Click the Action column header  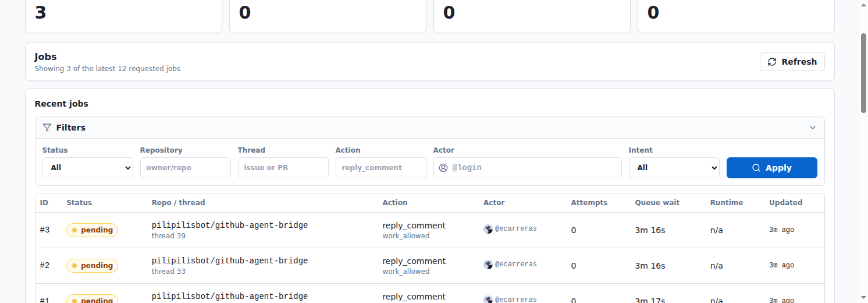click(395, 203)
